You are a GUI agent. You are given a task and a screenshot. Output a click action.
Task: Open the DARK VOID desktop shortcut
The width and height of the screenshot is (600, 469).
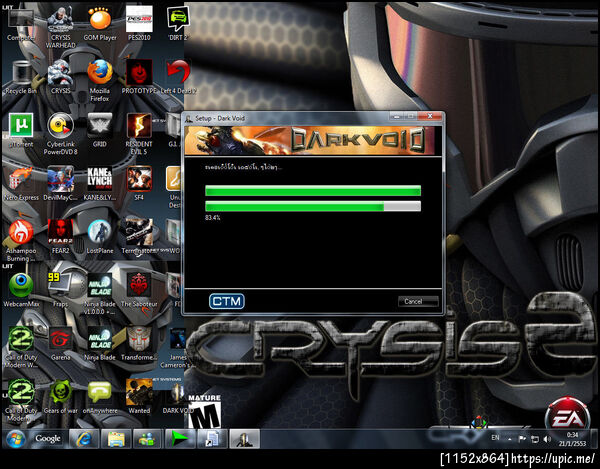click(x=178, y=397)
